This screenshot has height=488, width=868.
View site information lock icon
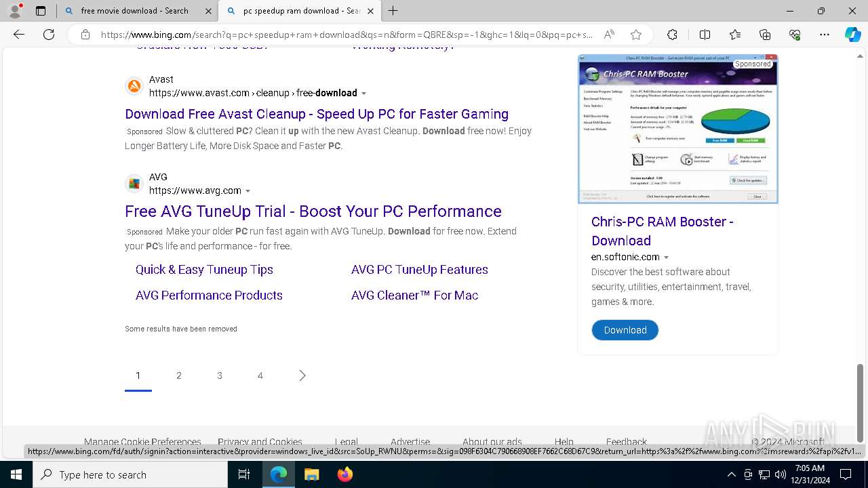pyautogui.click(x=85, y=35)
